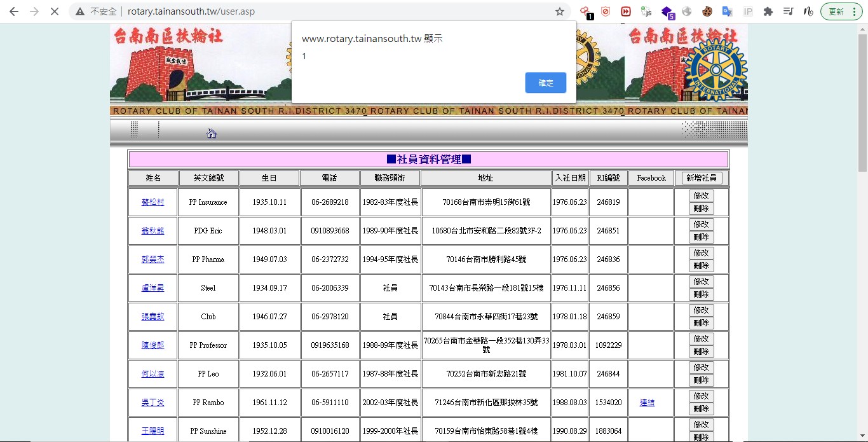Screen dimensions: 868x442
Task: Click the 社員資料管理 title heading
Action: click(x=429, y=160)
